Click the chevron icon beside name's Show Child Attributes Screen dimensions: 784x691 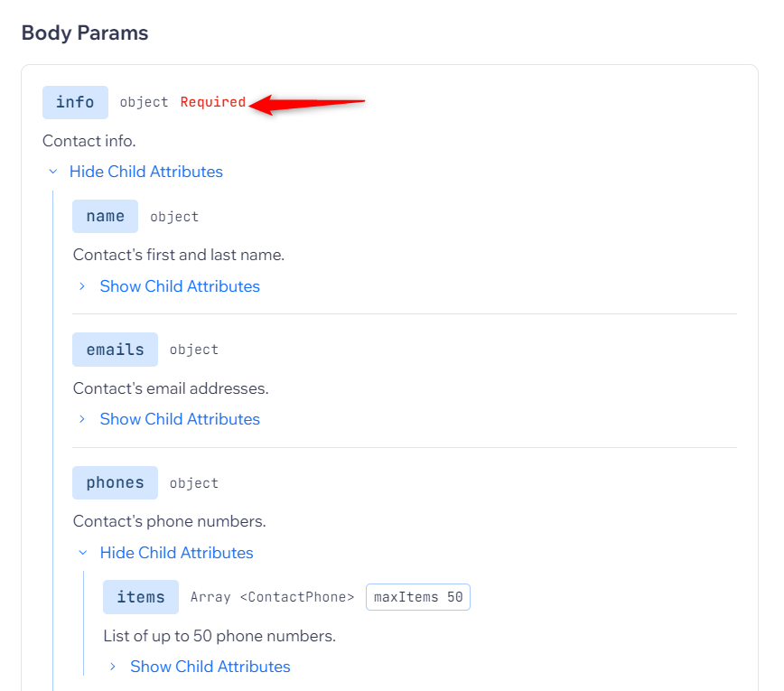[x=82, y=286]
